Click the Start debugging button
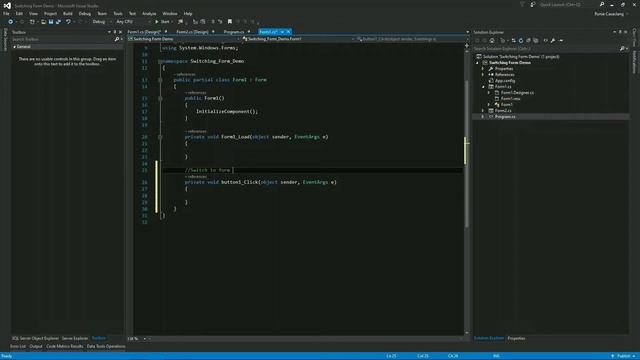This screenshot has height=360, width=640. [x=162, y=22]
